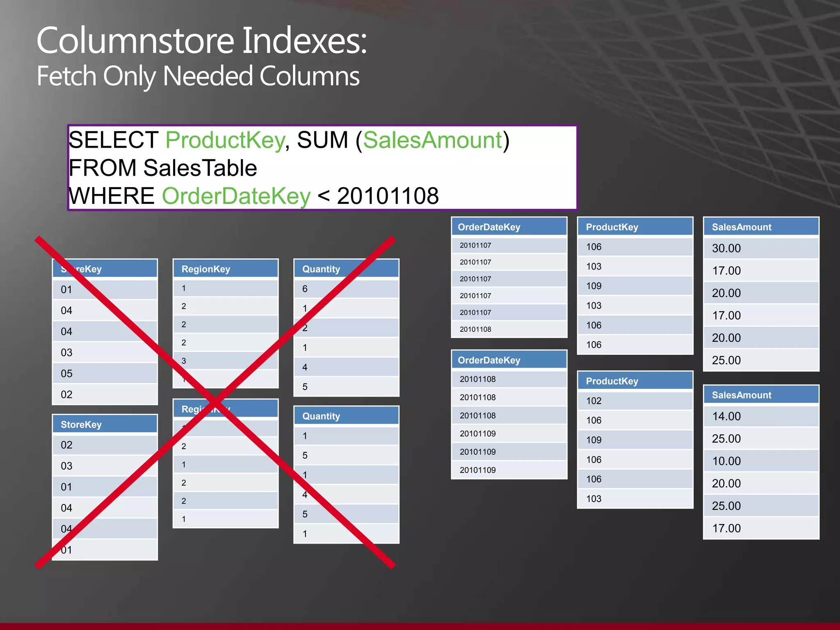Select the "102" ProductKey cell

[x=635, y=401]
